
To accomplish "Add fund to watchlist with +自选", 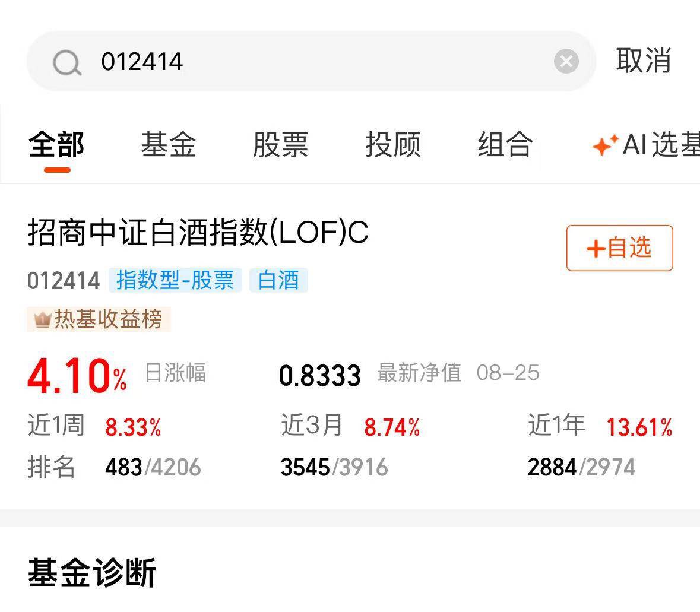I will pos(620,248).
